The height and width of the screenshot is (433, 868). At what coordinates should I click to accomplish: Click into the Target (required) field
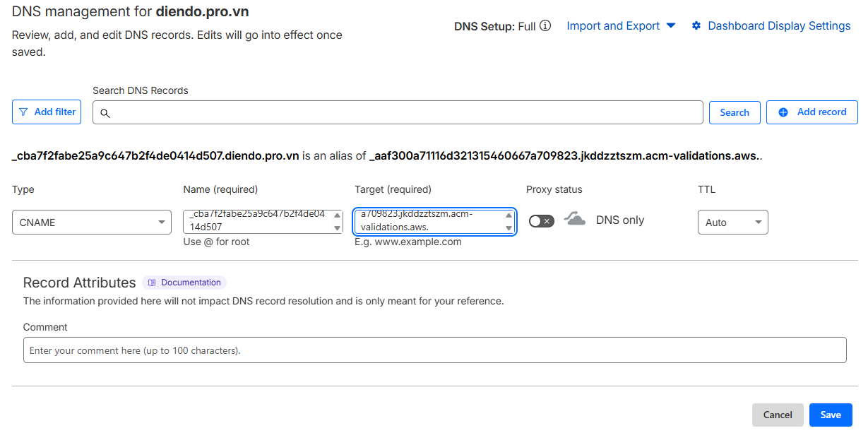point(429,221)
